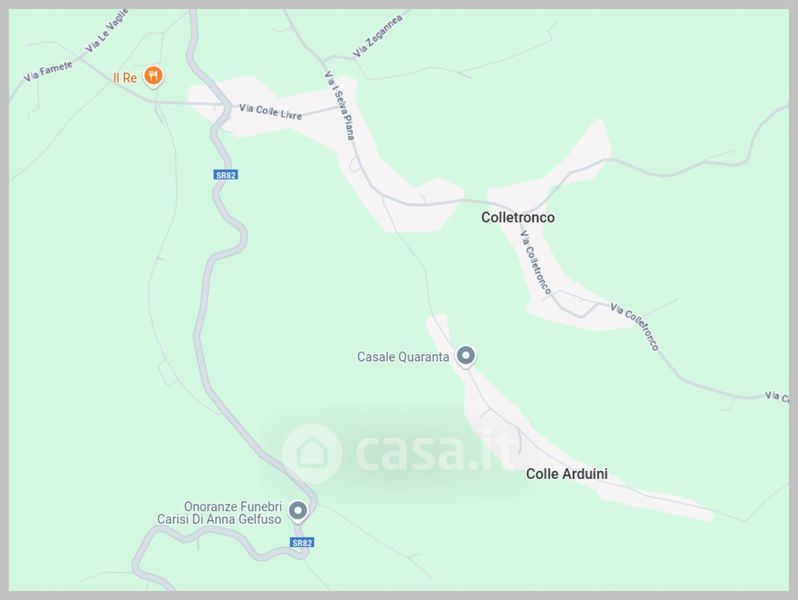
Task: Click the truncated Via label at right edge
Action: coord(777,396)
